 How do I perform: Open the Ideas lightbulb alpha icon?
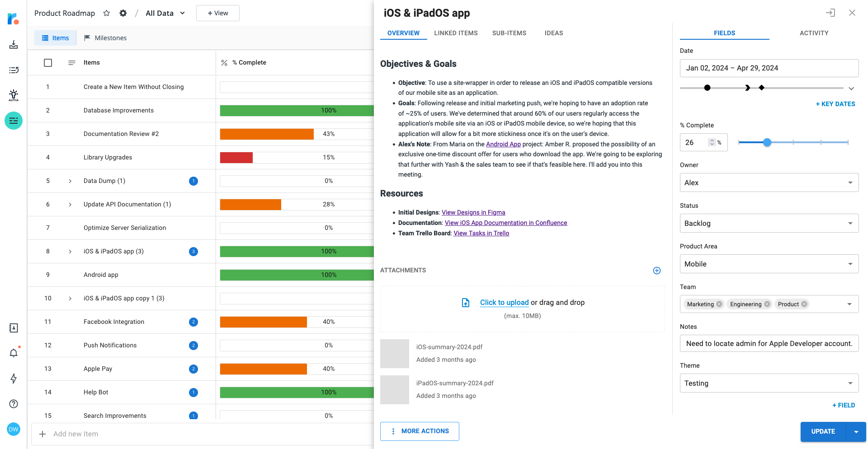coord(14,95)
